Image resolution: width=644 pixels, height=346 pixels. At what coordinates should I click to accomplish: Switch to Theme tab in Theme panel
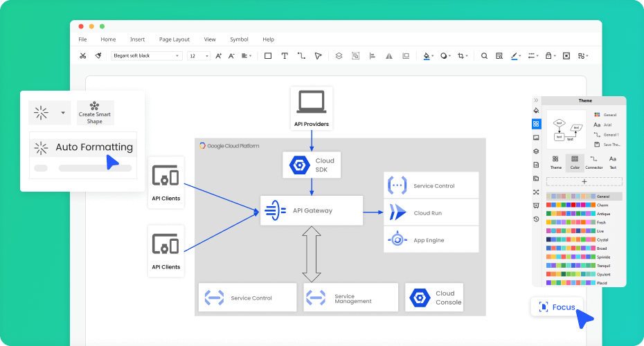(x=555, y=163)
